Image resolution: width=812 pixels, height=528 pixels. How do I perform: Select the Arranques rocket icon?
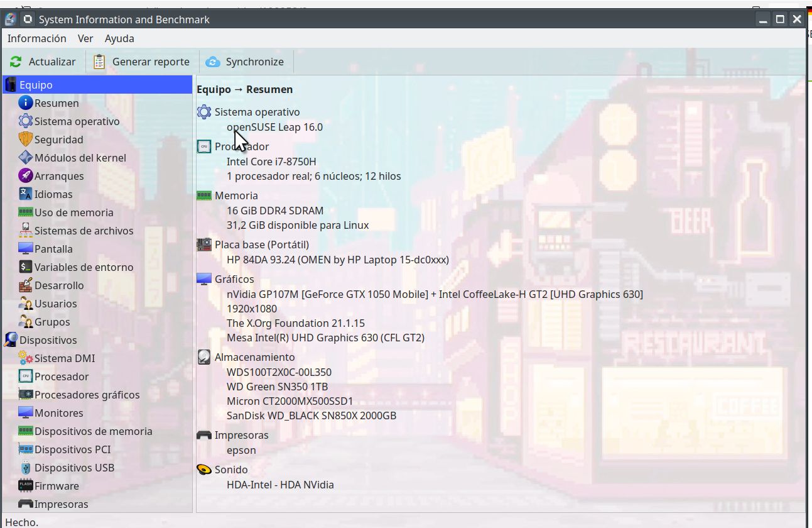(x=25, y=176)
